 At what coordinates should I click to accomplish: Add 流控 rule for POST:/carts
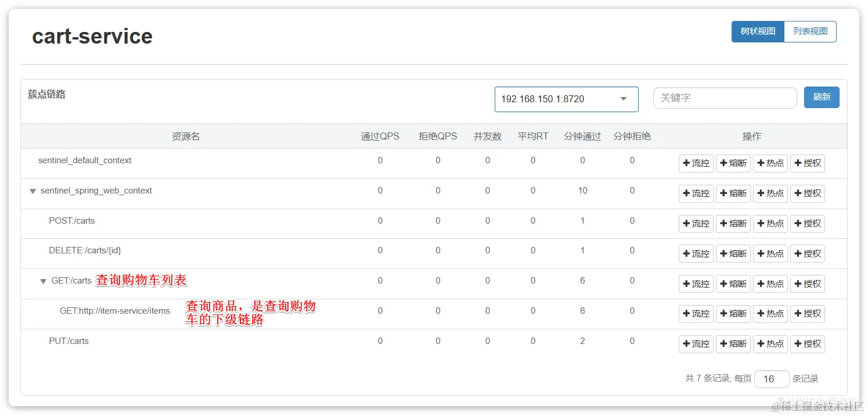tap(696, 224)
